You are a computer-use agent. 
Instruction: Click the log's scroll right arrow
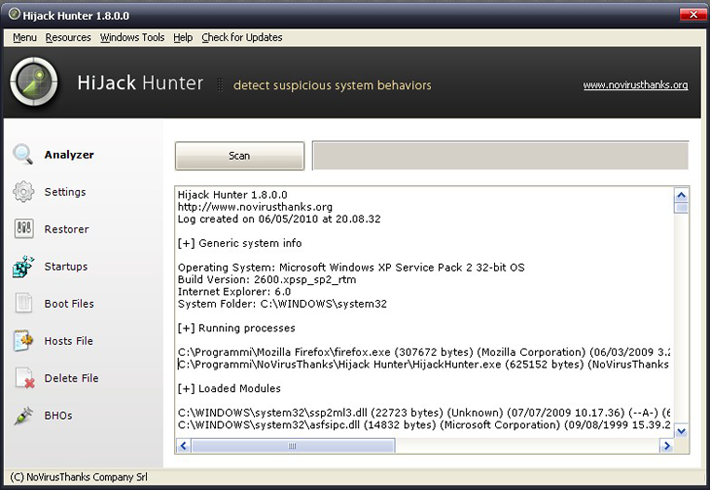pyautogui.click(x=667, y=446)
